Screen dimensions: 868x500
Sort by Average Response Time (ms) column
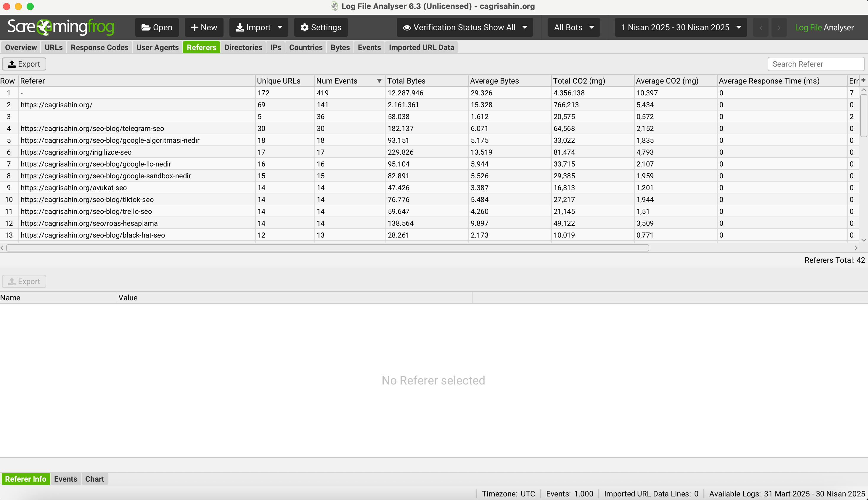[x=782, y=81]
